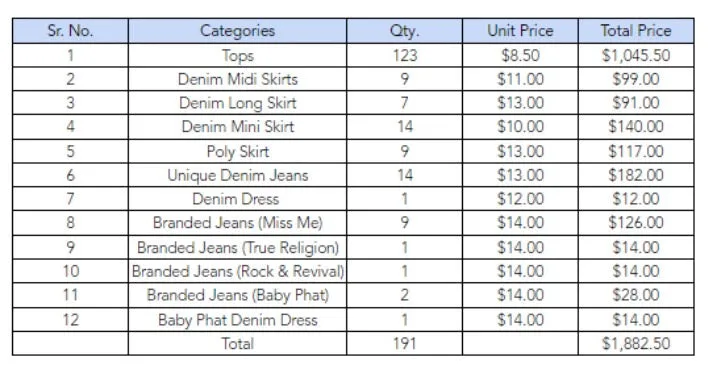Click the Denim Long Skirt cell
Screen dimensions: 715x377
pyautogui.click(x=237, y=103)
